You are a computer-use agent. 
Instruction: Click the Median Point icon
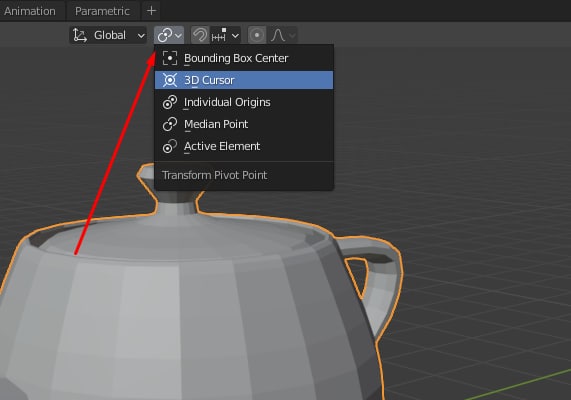[170, 124]
